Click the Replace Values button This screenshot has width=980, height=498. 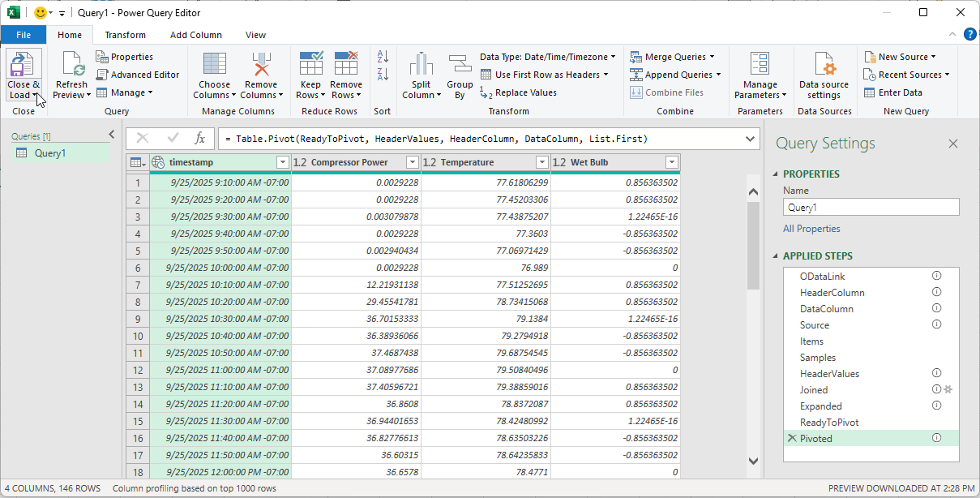(518, 92)
